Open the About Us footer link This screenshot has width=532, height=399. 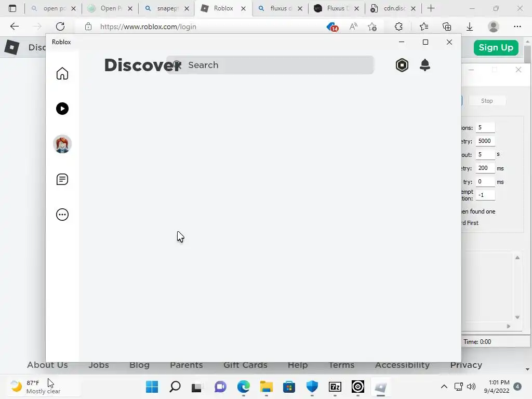point(47,365)
